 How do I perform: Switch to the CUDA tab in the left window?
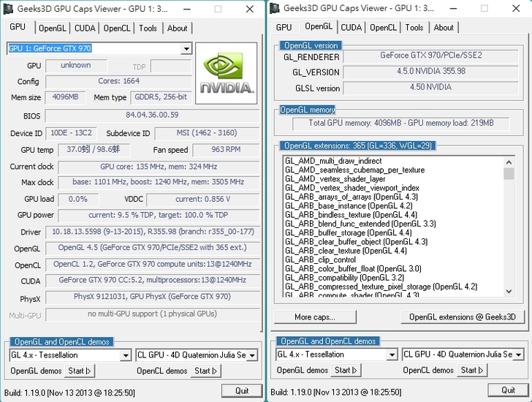84,29
